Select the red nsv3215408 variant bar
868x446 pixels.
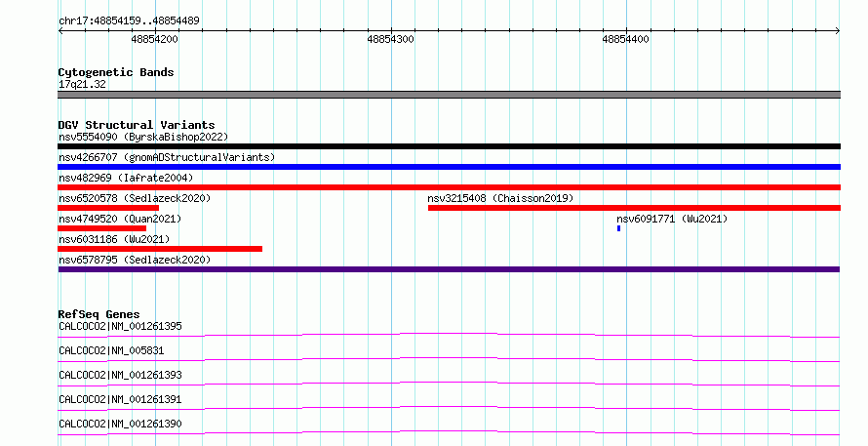(x=634, y=208)
